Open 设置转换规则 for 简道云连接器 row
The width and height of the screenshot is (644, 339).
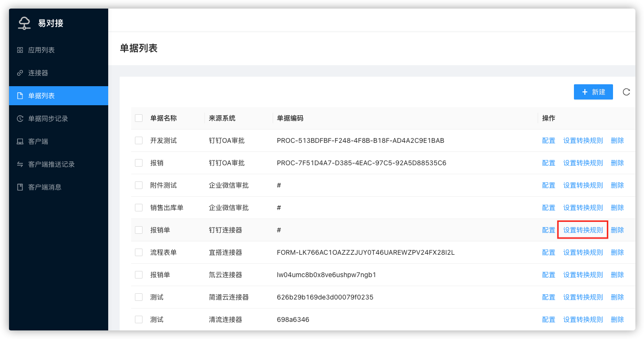(x=583, y=297)
